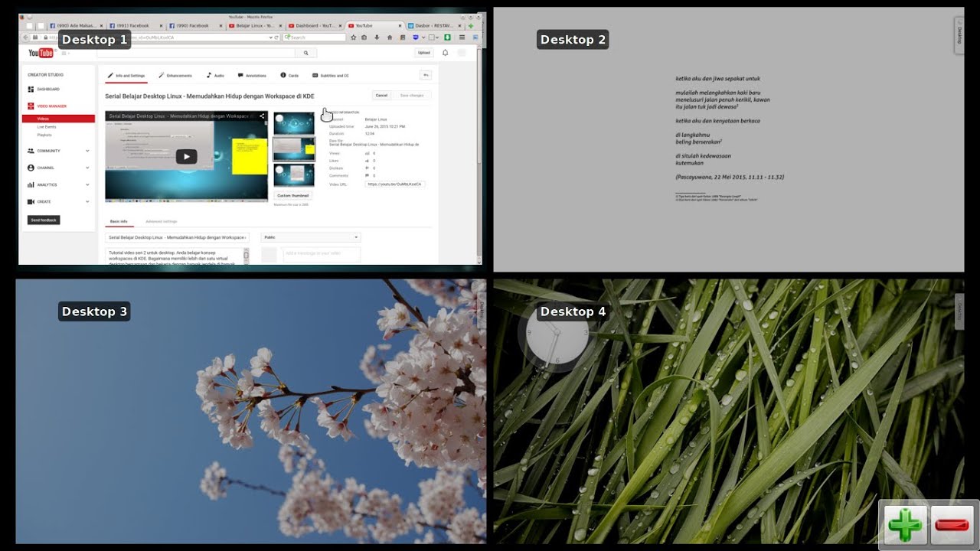This screenshot has height=551, width=980.
Task: Open the Public privacy dropdown
Action: click(x=311, y=237)
